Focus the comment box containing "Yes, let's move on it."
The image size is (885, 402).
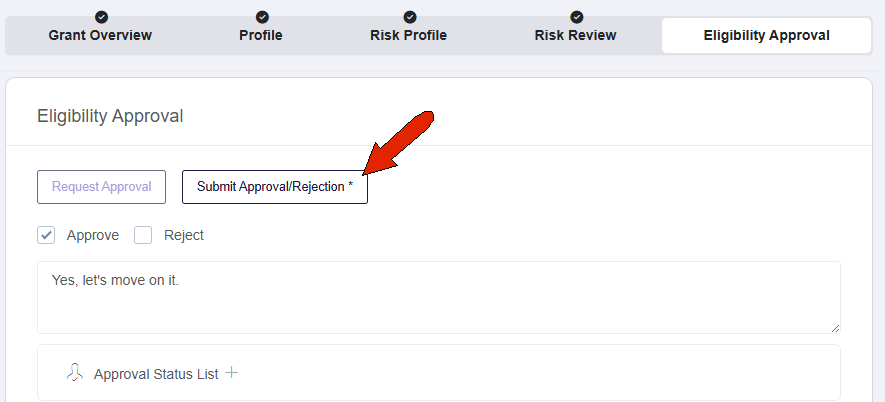[439, 298]
